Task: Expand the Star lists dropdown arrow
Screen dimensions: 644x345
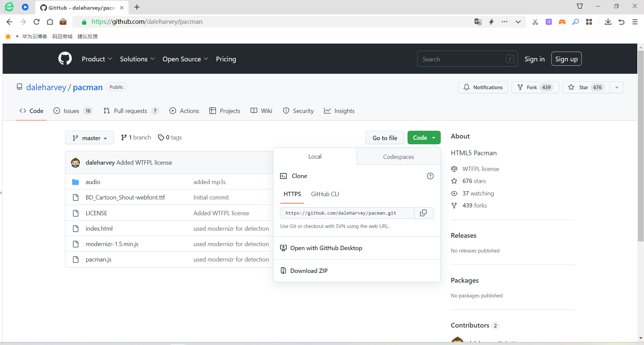Action: pyautogui.click(x=616, y=88)
